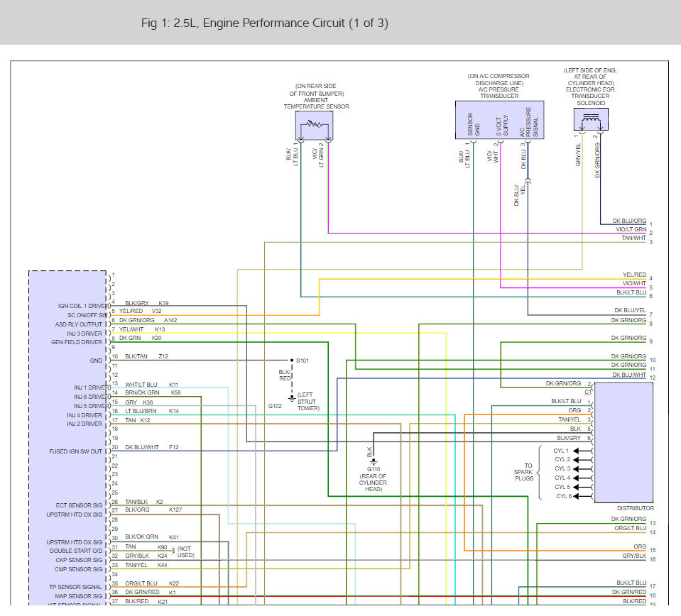The image size is (681, 616).
Task: Click the DOUBLE START O/D label
Action: pos(76,551)
